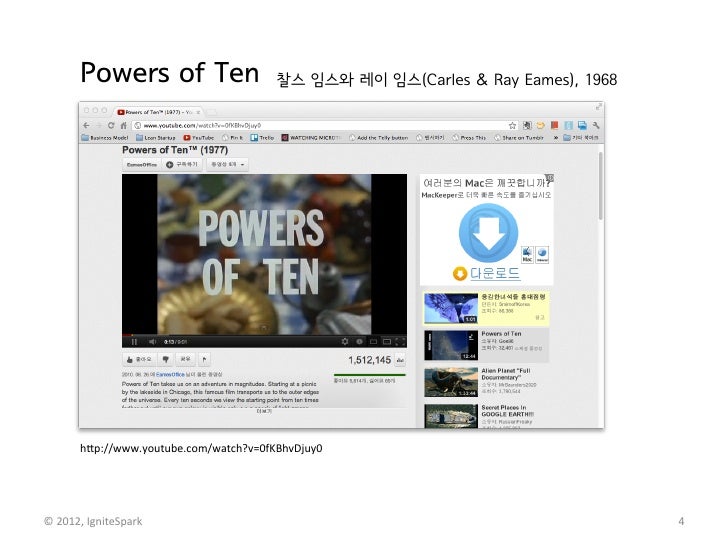This screenshot has width=728, height=546.
Task: Go to the browser Home page
Action: [x=124, y=125]
